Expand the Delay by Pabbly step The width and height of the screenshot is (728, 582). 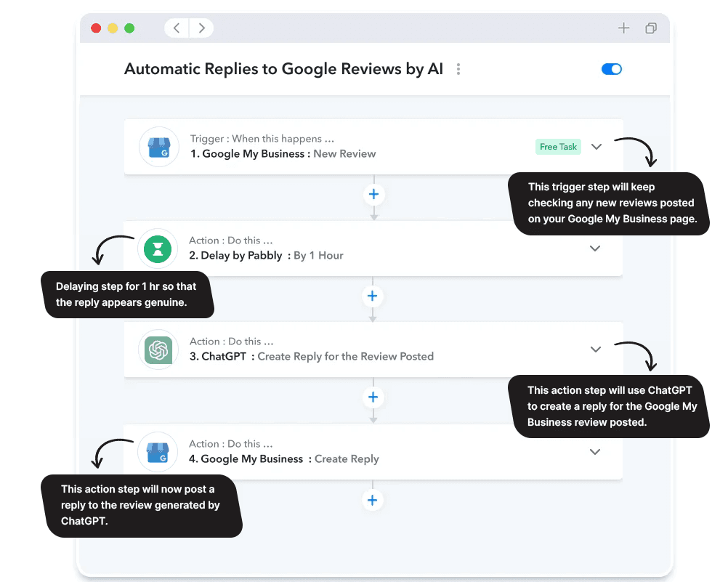point(595,248)
